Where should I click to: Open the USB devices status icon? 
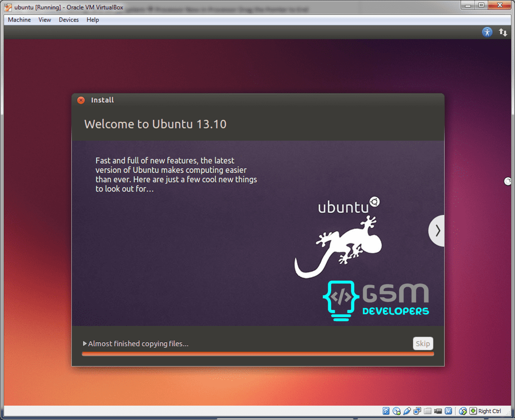[x=407, y=411]
